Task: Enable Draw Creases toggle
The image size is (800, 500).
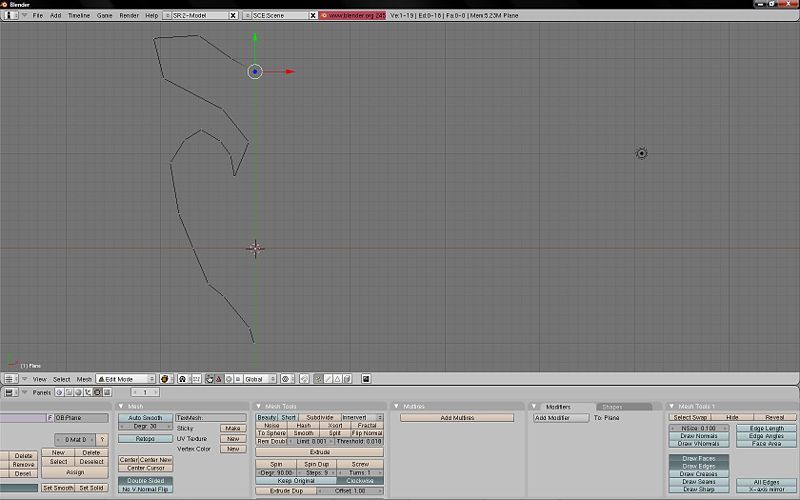Action: (x=697, y=473)
